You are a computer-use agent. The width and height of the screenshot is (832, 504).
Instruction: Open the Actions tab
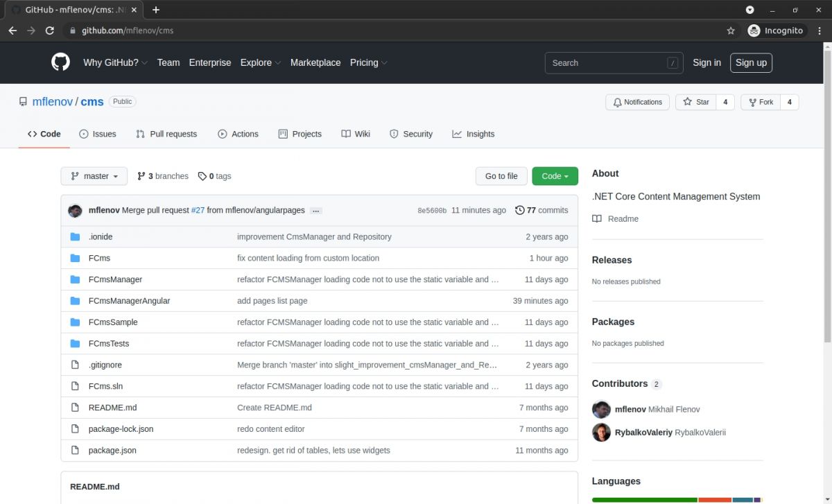(238, 134)
